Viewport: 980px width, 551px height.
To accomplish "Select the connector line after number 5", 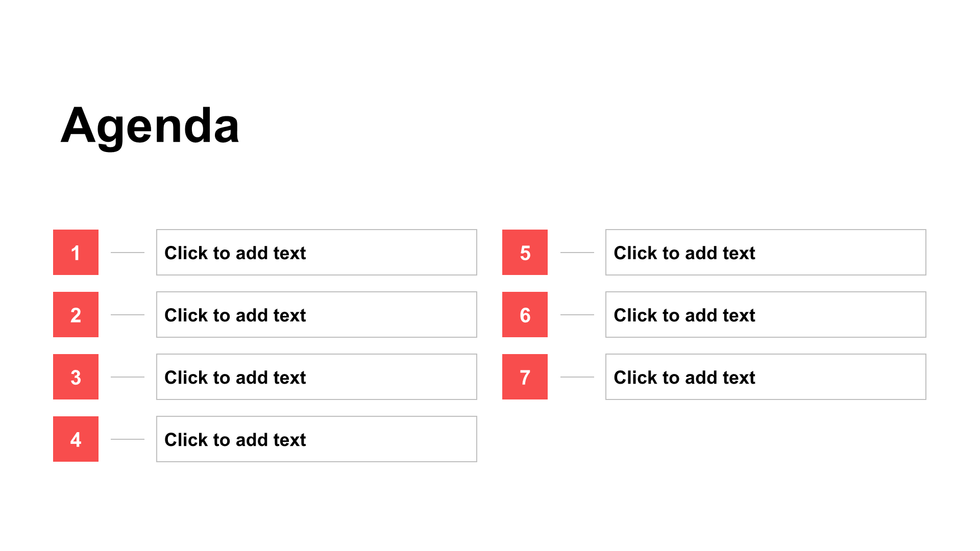I will click(577, 252).
